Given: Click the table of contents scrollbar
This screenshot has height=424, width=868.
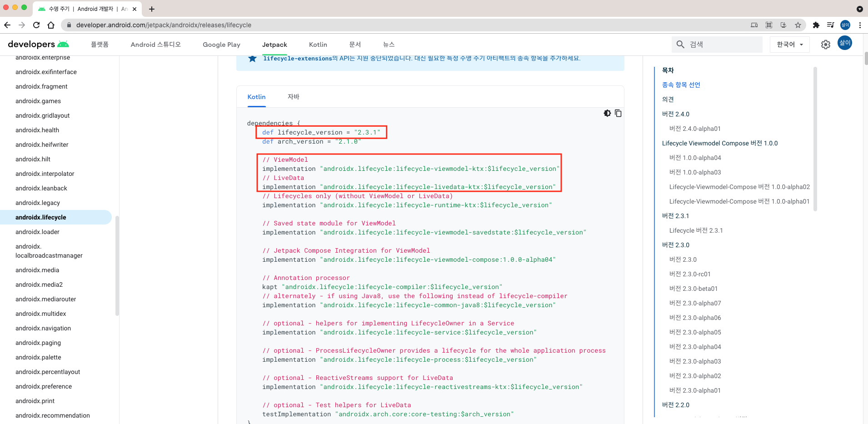Looking at the screenshot, I should tap(815, 139).
